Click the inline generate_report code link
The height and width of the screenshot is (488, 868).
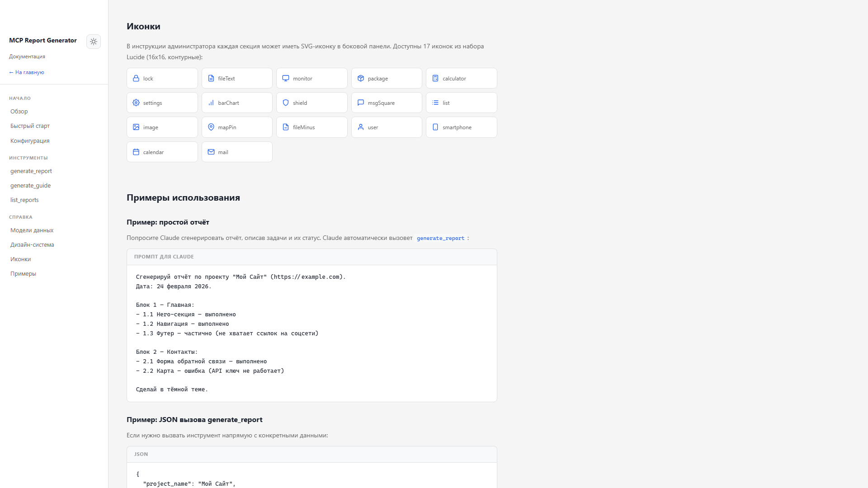(440, 238)
